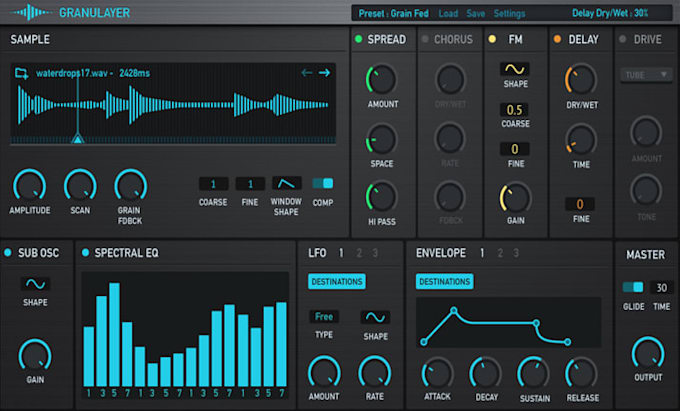Load next sample with right arrow

coord(324,72)
